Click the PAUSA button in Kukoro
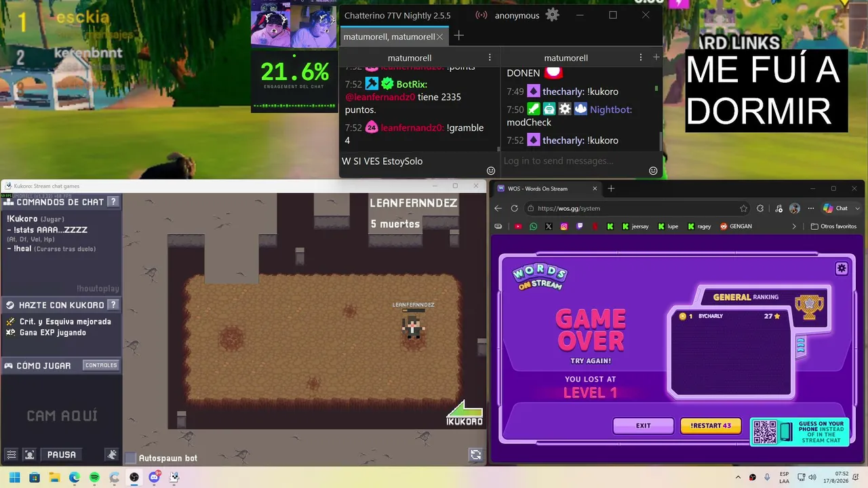Image resolution: width=868 pixels, height=488 pixels. coord(61,455)
